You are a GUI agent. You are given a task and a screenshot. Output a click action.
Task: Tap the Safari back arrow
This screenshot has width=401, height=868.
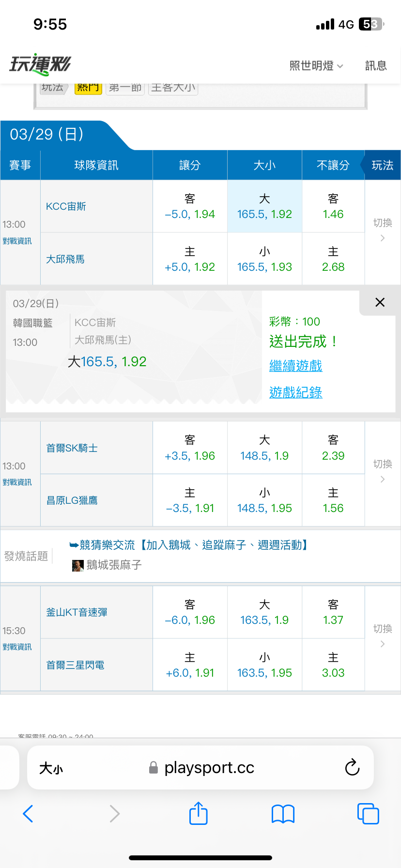[x=28, y=814]
